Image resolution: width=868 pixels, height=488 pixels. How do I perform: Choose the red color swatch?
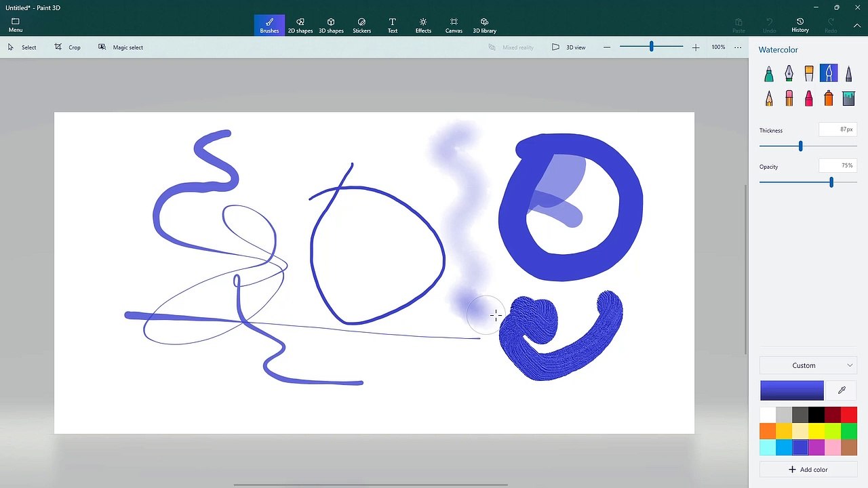click(x=849, y=415)
